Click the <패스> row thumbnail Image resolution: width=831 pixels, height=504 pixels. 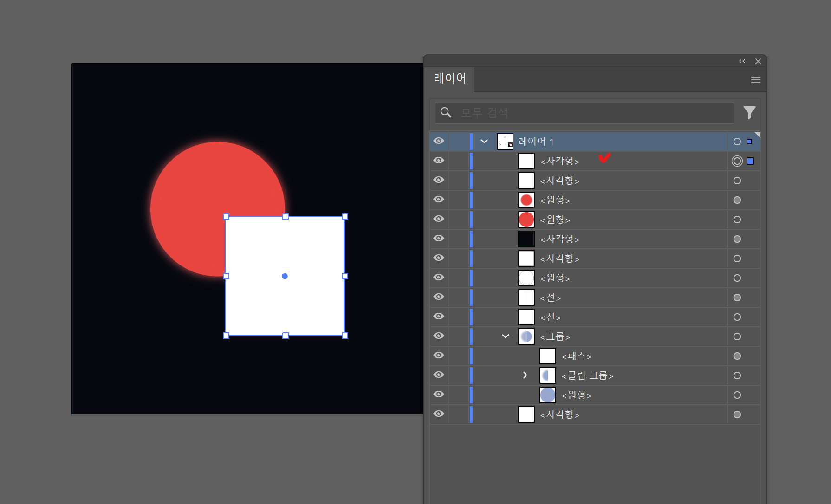click(x=548, y=356)
